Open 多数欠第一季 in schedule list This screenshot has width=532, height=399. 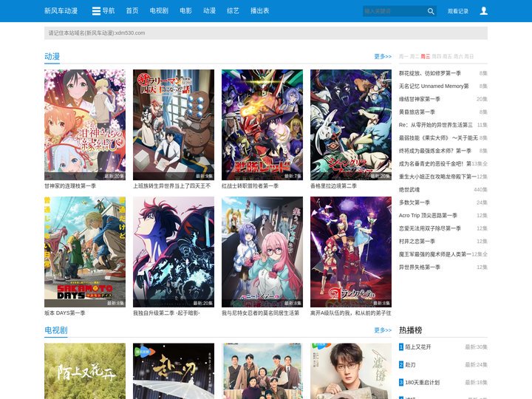click(x=415, y=202)
